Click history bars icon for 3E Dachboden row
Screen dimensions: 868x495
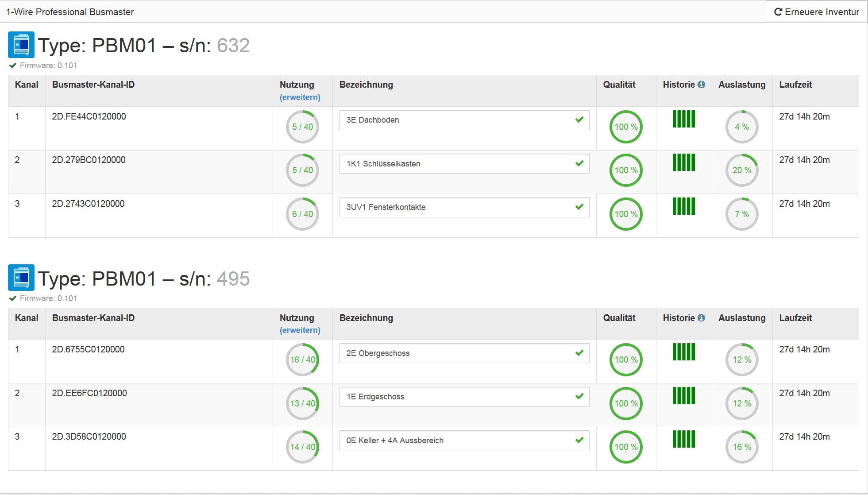coord(684,119)
